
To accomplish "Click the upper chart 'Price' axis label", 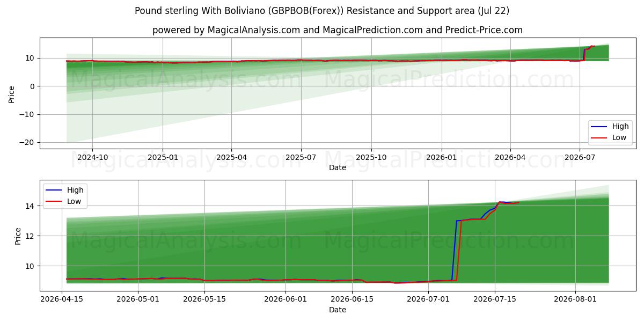I will (x=12, y=94).
